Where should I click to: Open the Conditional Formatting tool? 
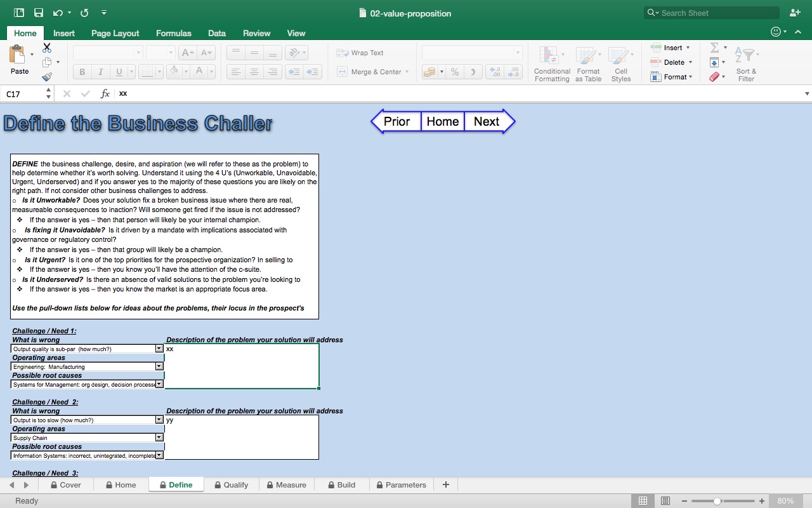[x=551, y=63]
